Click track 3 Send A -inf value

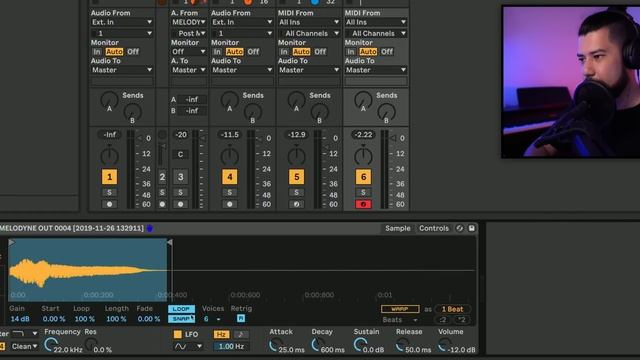click(x=192, y=99)
